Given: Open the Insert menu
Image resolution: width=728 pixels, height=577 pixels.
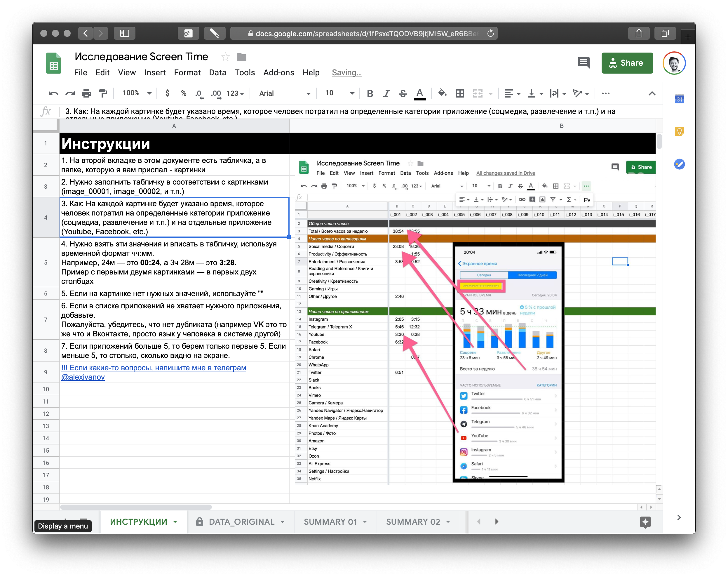Looking at the screenshot, I should [155, 73].
